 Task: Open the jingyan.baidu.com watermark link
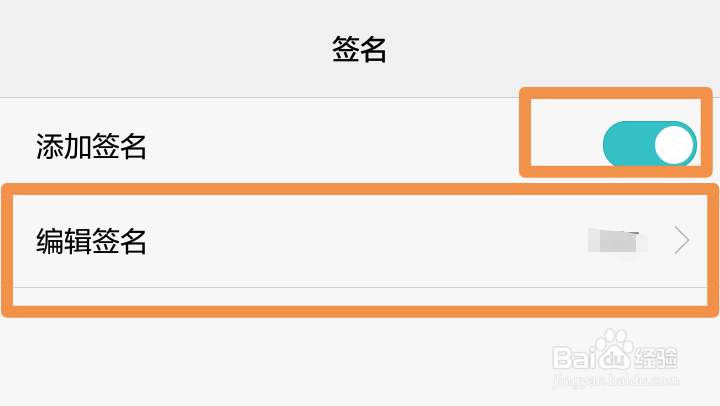click(x=615, y=381)
